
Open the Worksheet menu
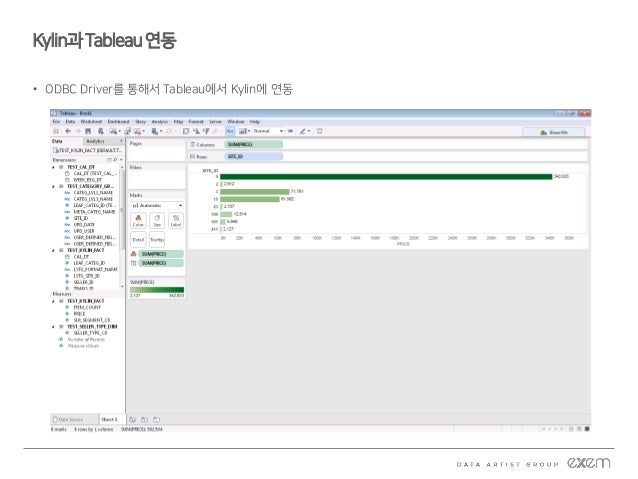pos(91,122)
